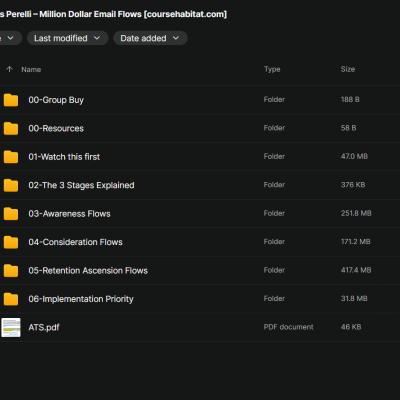
Task: Click the 47.0 MB size value
Action: [x=354, y=156]
